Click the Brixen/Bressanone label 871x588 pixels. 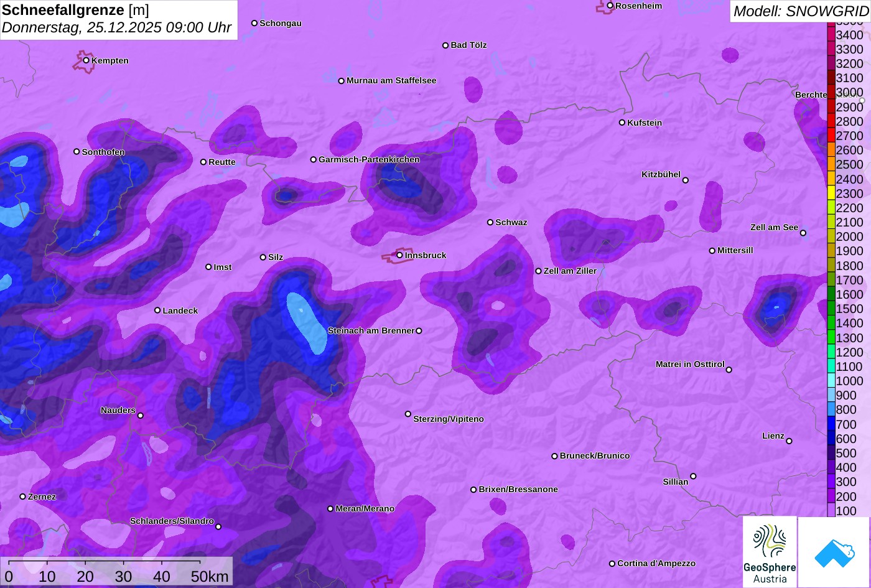tap(518, 489)
